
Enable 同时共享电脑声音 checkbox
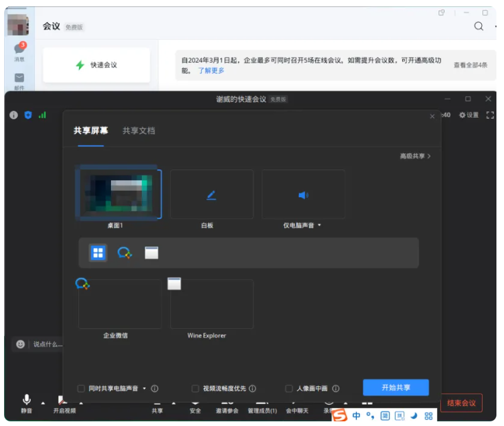point(81,389)
